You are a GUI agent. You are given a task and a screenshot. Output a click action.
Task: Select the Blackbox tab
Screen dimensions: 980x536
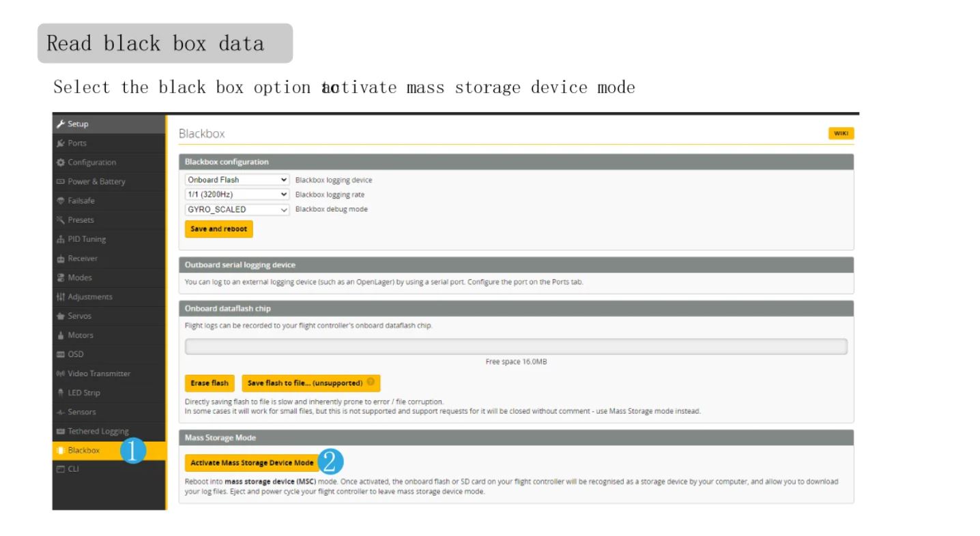tap(109, 451)
